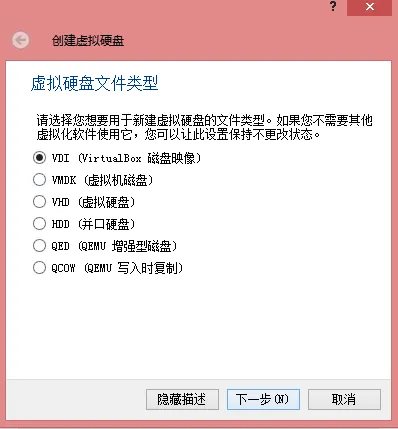Select the VHD radio button
The height and width of the screenshot is (429, 398).
click(39, 202)
